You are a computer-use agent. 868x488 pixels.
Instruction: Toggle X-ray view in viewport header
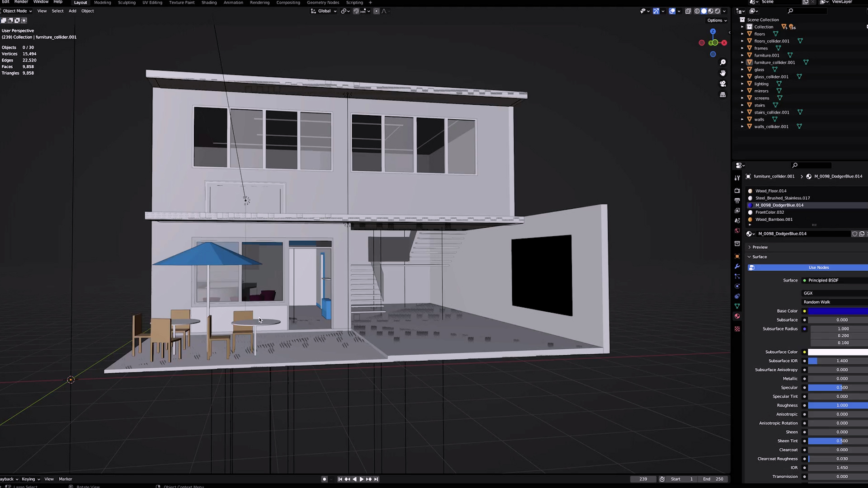688,11
